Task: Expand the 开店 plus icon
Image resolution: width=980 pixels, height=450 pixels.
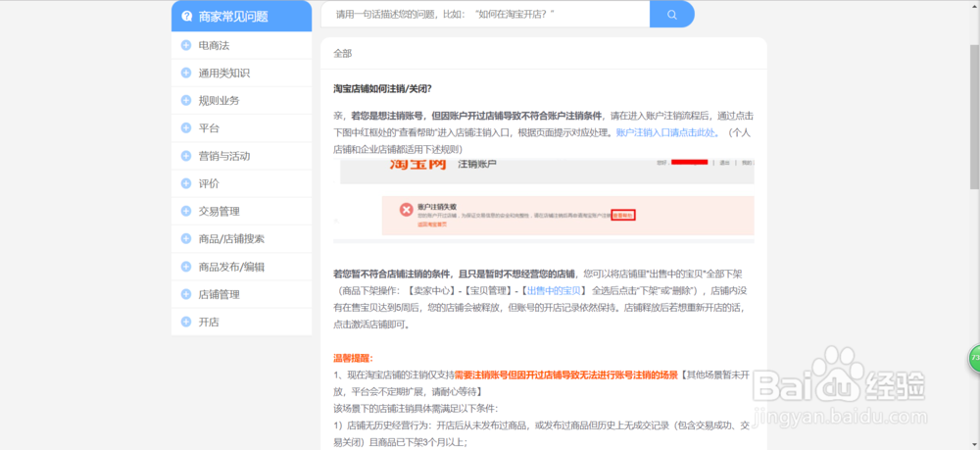Action: coord(185,322)
